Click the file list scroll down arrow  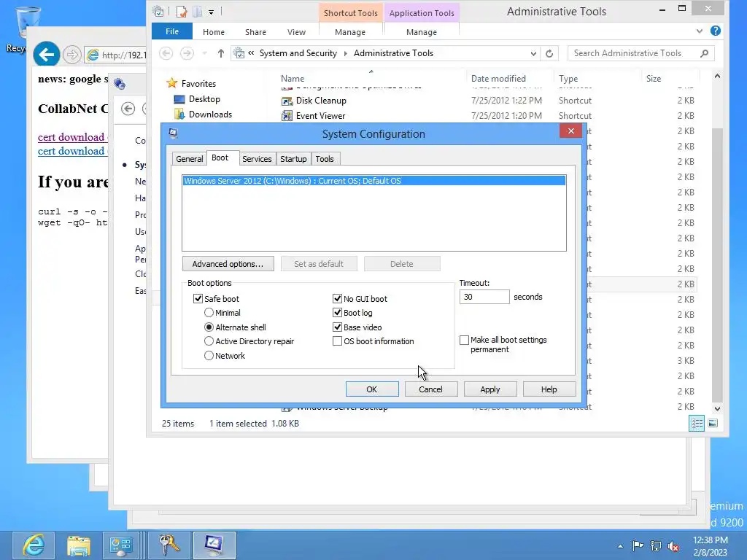718,408
